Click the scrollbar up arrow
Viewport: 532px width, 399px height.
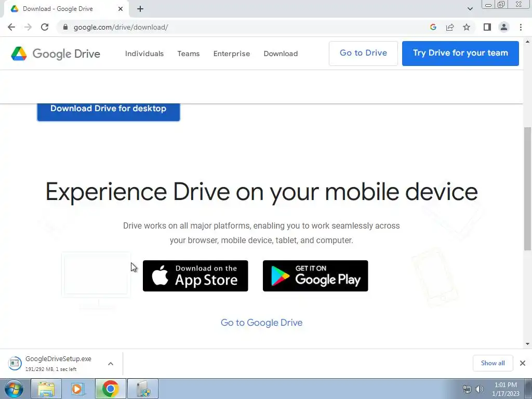point(527,42)
